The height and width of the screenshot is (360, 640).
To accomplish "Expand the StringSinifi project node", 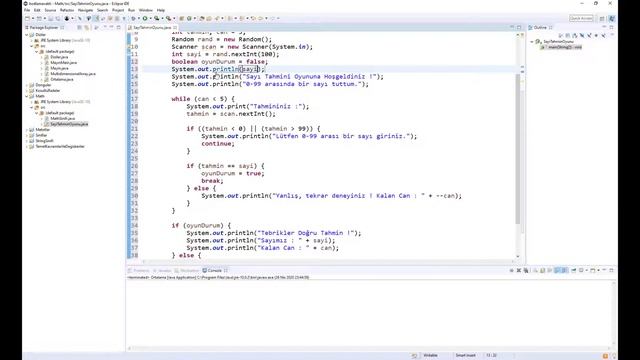I will pos(27,141).
